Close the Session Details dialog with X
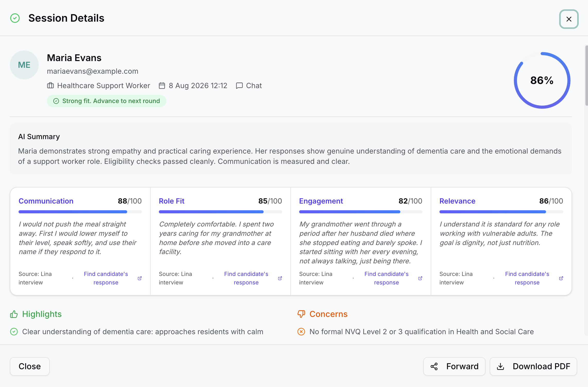The height and width of the screenshot is (387, 588). coord(569,19)
